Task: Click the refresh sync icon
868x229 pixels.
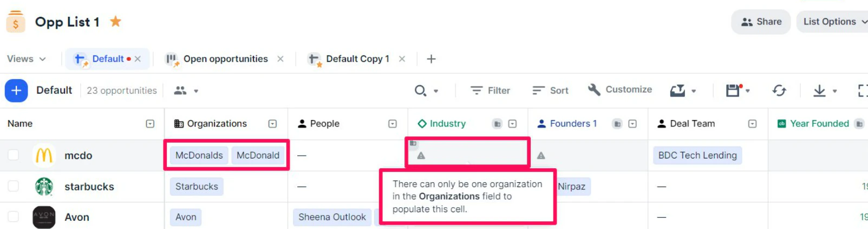Action: (779, 91)
